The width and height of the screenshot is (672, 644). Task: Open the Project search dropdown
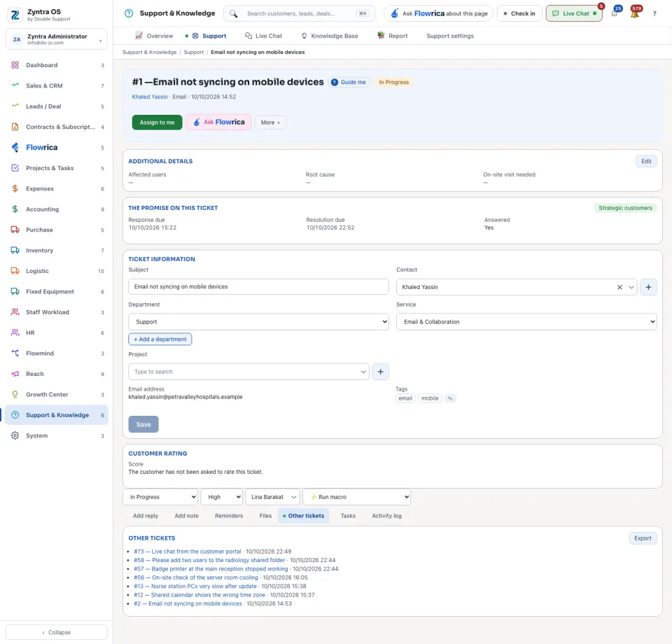point(248,372)
